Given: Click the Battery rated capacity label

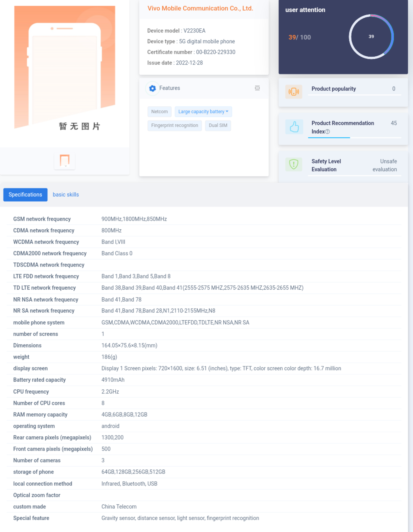Looking at the screenshot, I should pyautogui.click(x=40, y=380).
